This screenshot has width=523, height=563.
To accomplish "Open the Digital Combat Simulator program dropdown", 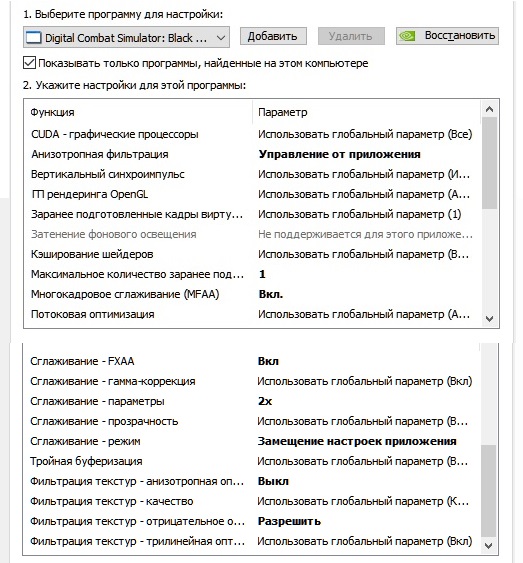I will pyautogui.click(x=126, y=37).
